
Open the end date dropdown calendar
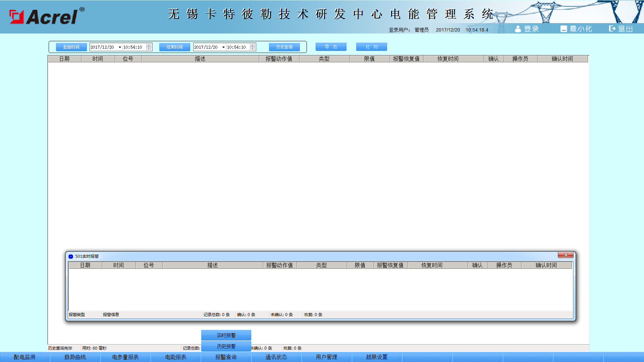(223, 47)
